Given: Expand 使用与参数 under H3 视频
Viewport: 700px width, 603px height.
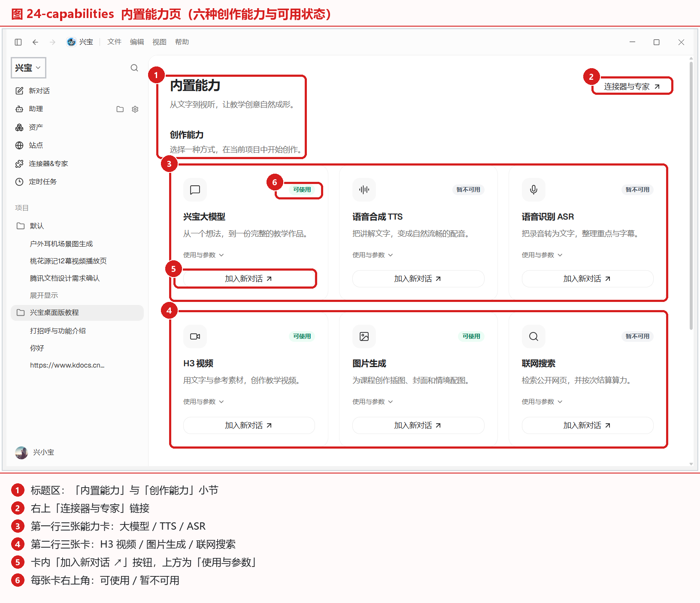Looking at the screenshot, I should point(203,401).
